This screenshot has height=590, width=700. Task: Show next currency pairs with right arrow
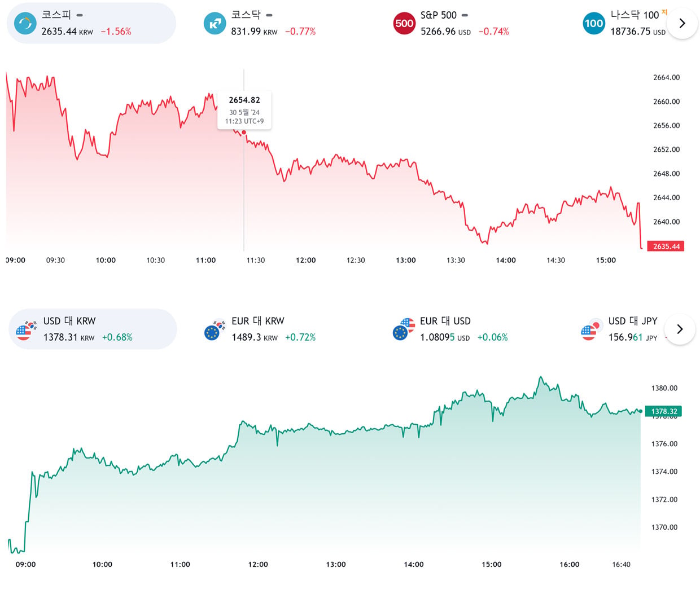point(680,329)
